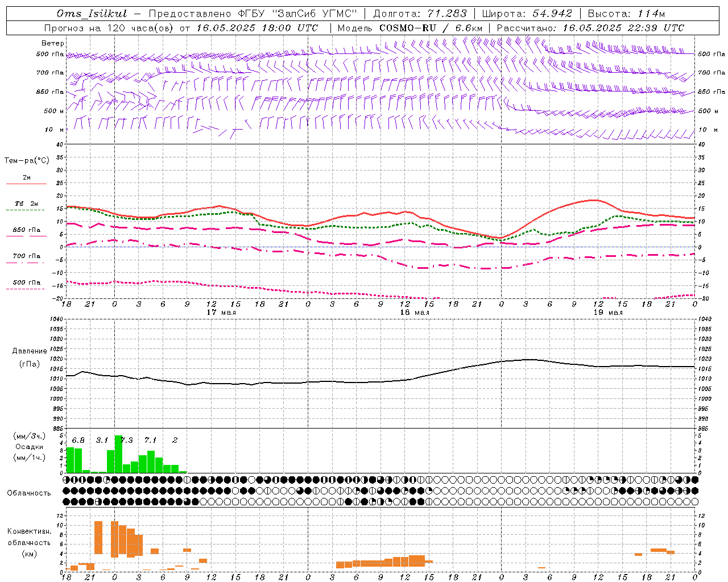728x582 pixels.
Task: Select the text 'Предоставлено ФГБУ "ЗапСиб УГМС"'
Action: (x=253, y=14)
